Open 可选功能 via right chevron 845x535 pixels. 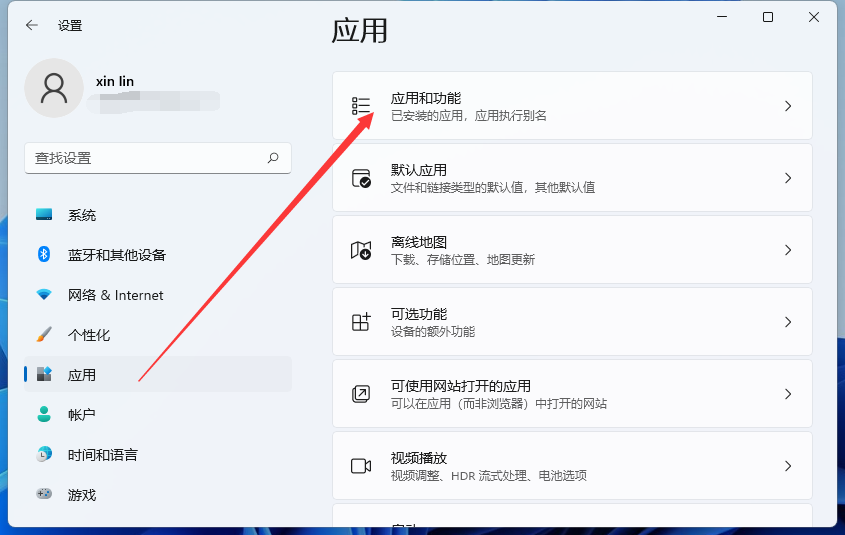point(788,322)
